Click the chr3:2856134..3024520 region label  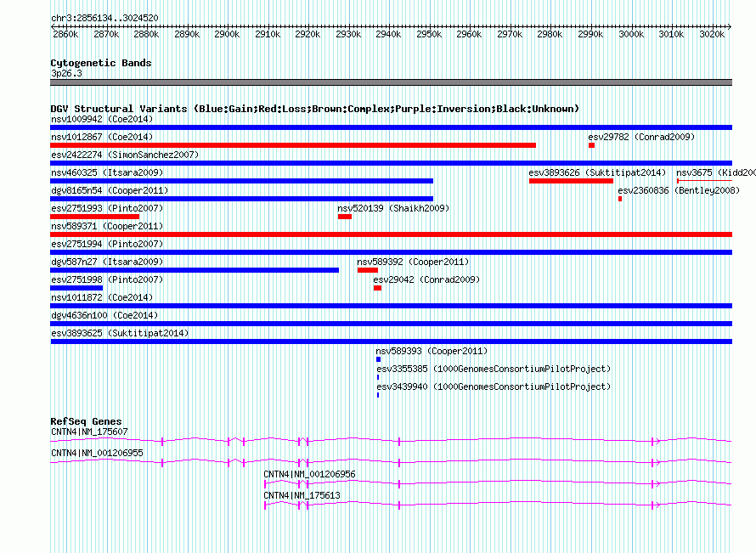[x=104, y=18]
